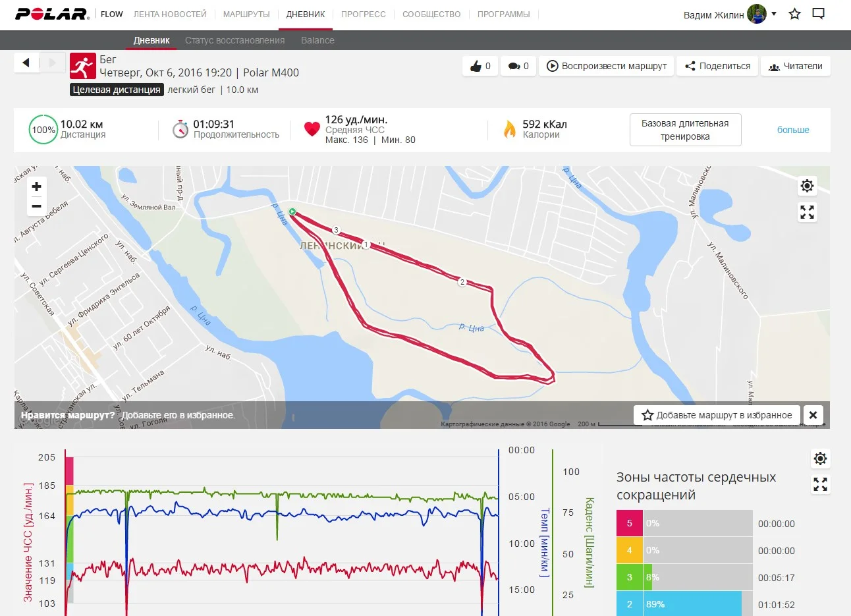Select heart rate zone 5 swatch
Image resolution: width=851 pixels, height=616 pixels.
pos(630,523)
